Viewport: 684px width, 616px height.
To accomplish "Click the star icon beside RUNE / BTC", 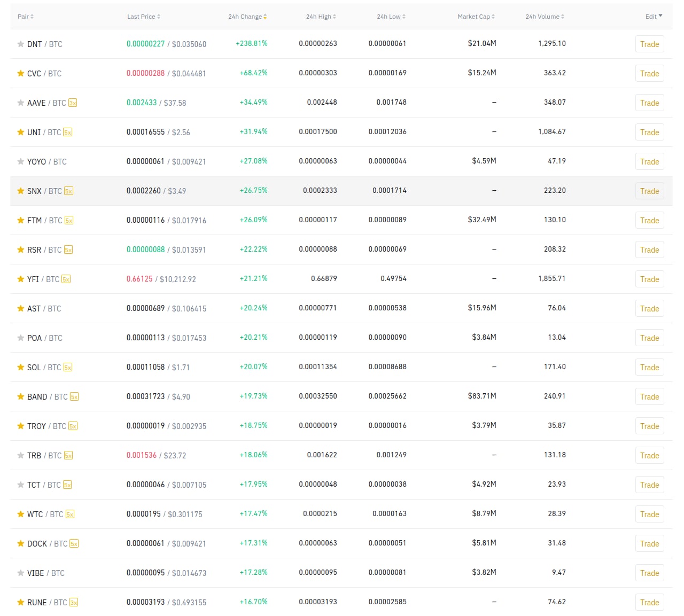I will (21, 602).
